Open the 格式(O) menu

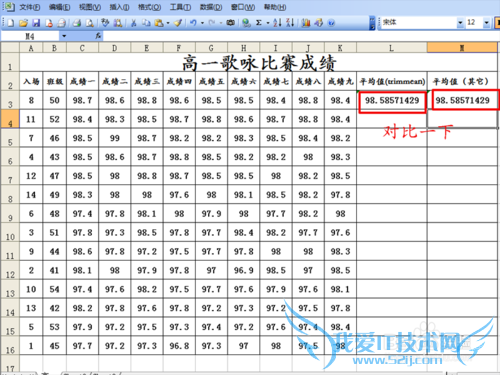coord(149,7)
